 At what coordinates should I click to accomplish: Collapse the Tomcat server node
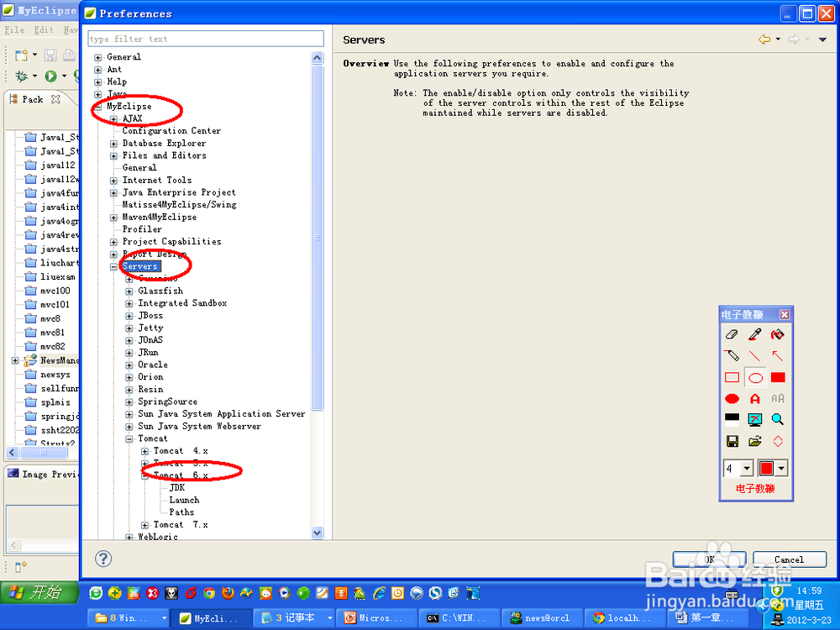(x=129, y=439)
